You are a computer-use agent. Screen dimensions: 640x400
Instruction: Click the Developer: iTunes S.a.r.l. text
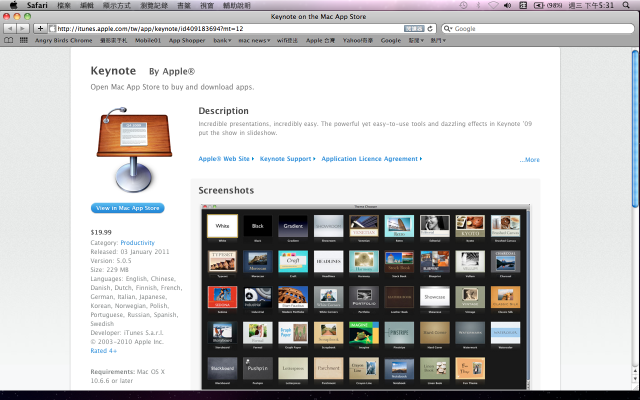127,333
